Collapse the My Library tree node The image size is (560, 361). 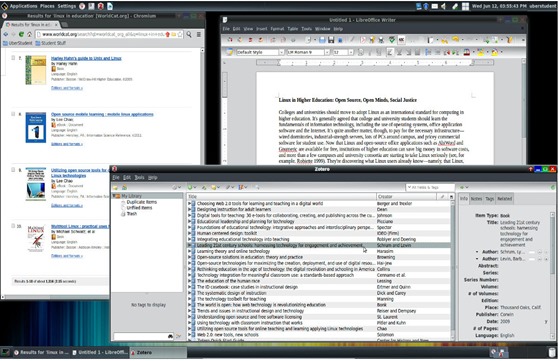[x=114, y=196]
